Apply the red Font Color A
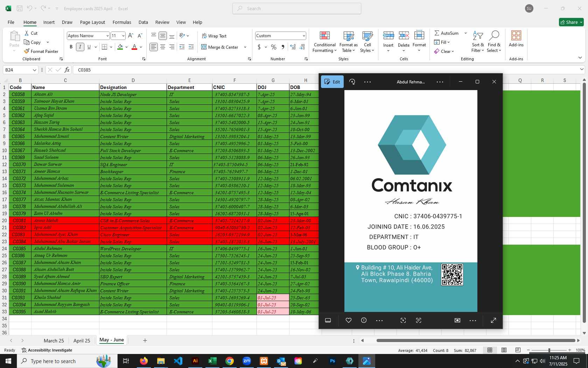588x368 pixels. (134, 47)
